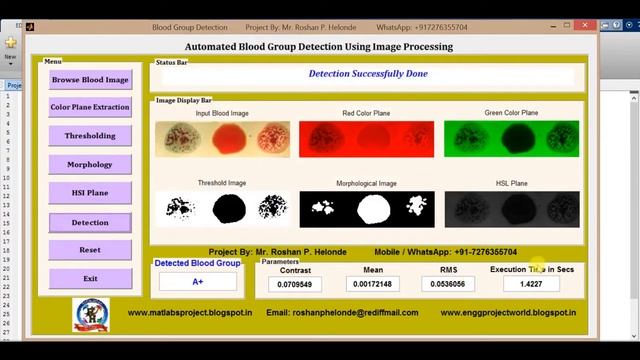
Task: Click the Detected Blood Group A+ field
Action: click(198, 282)
